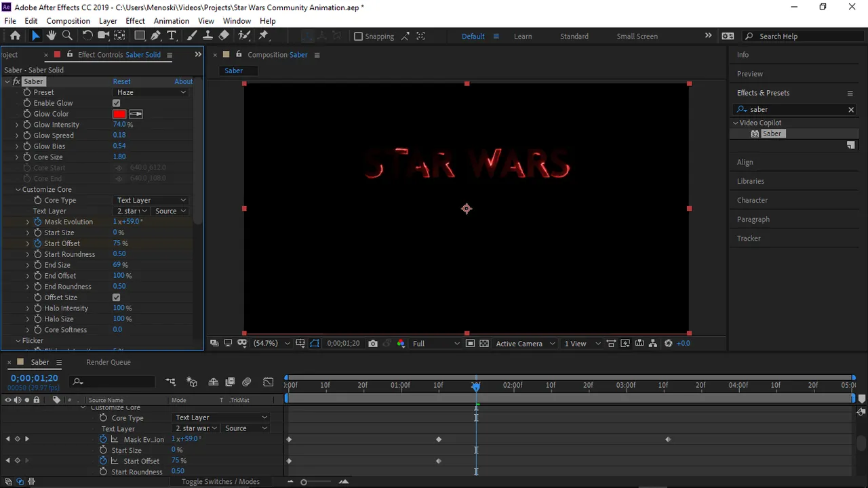
Task: Uncheck the Offset Size checkbox
Action: (x=116, y=298)
